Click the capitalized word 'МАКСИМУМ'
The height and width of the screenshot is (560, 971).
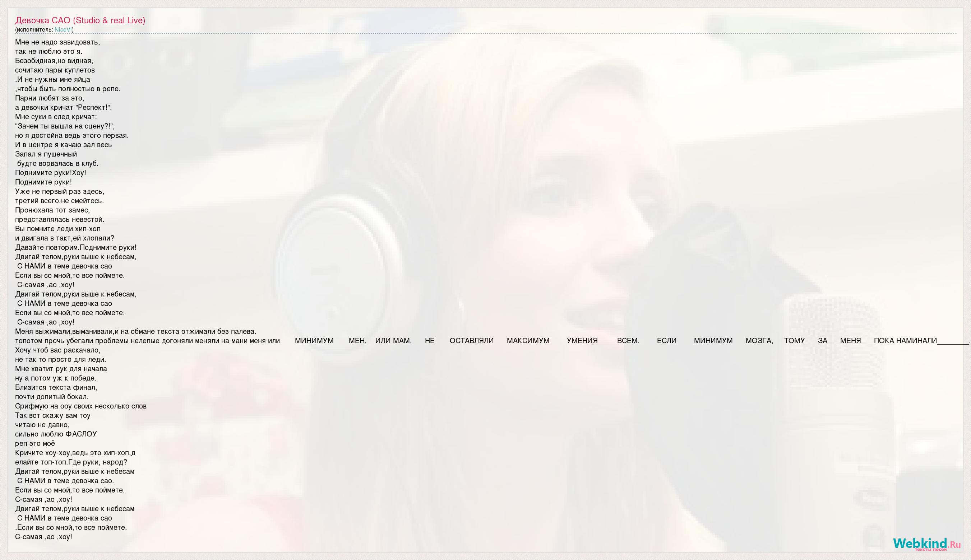[x=528, y=341]
